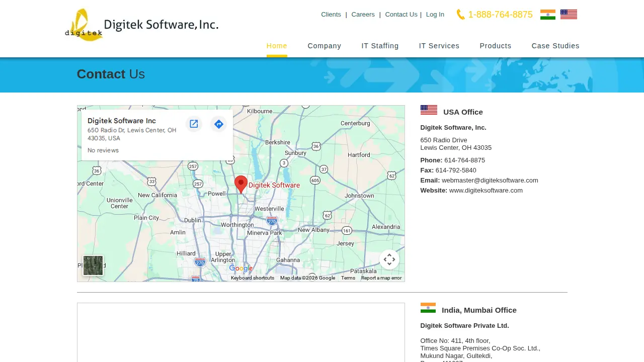Click the Contact Us page heading
The width and height of the screenshot is (644, 362).
click(x=111, y=74)
